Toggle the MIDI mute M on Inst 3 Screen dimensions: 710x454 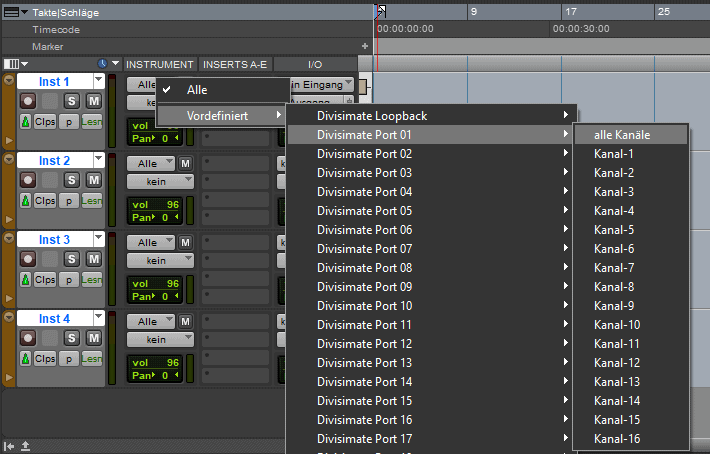pyautogui.click(x=185, y=243)
